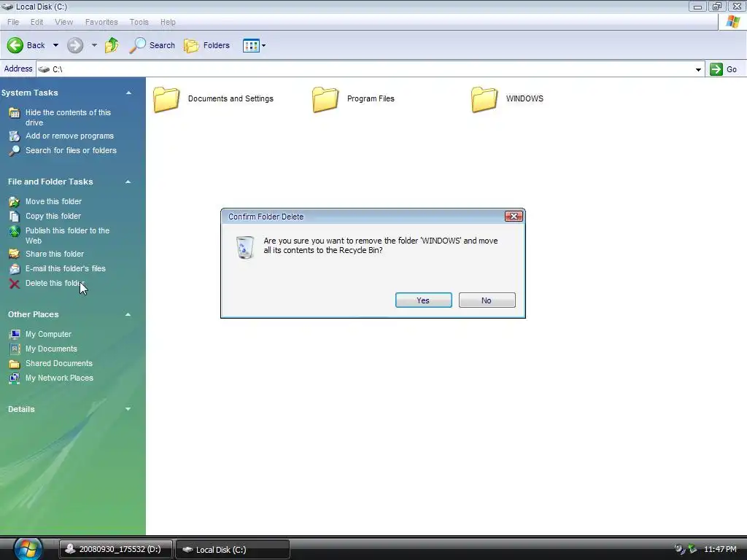Click the Forward arrow icon
Image resolution: width=747 pixels, height=560 pixels.
click(x=75, y=45)
